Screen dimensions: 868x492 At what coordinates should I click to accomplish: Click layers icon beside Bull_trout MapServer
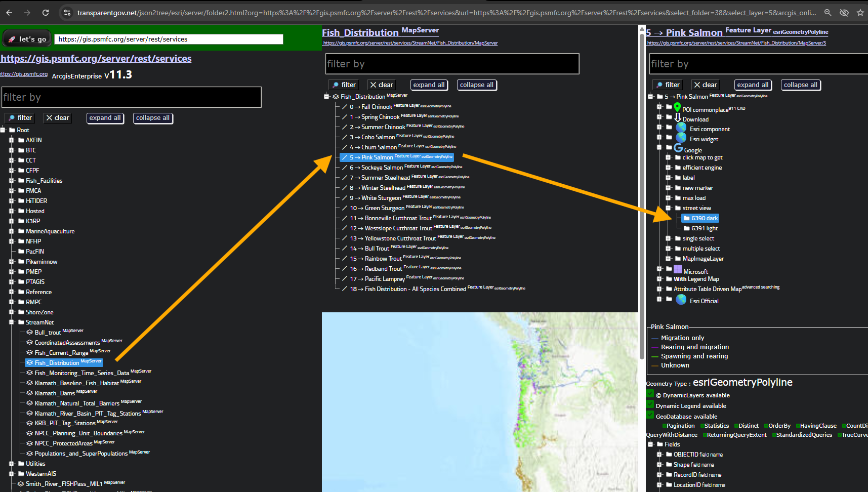30,333
